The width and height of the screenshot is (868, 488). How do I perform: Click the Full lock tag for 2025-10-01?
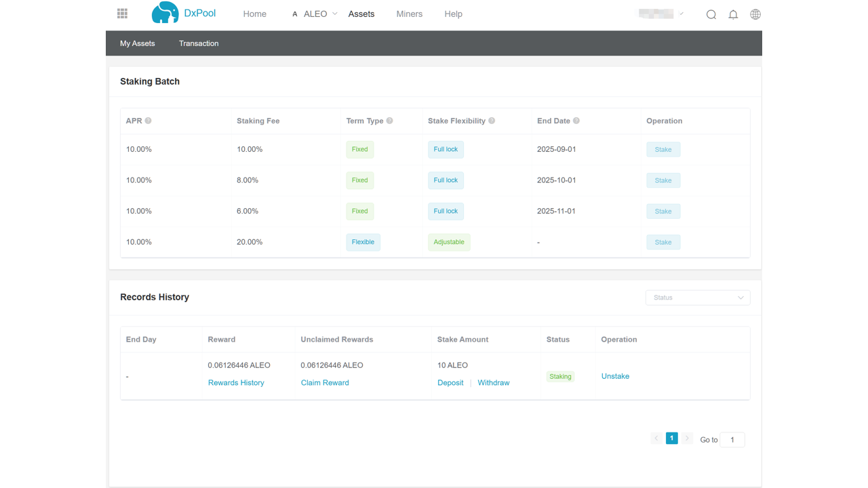(x=446, y=180)
